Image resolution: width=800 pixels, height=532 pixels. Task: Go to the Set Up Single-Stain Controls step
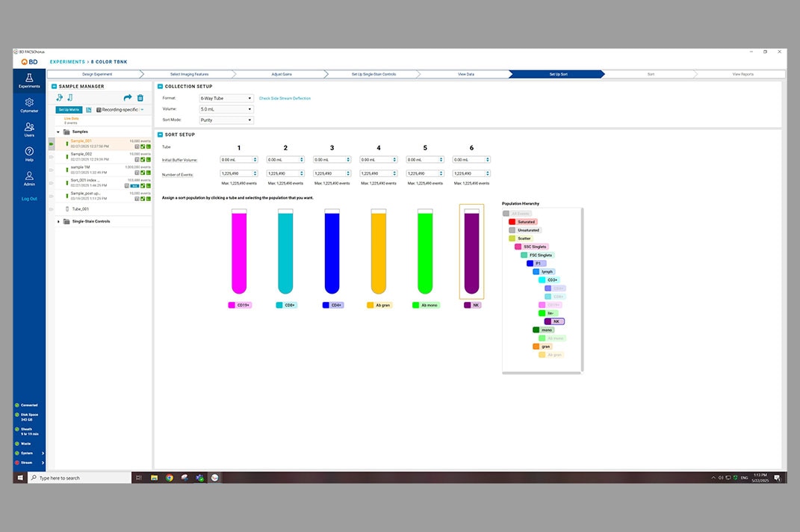[374, 74]
